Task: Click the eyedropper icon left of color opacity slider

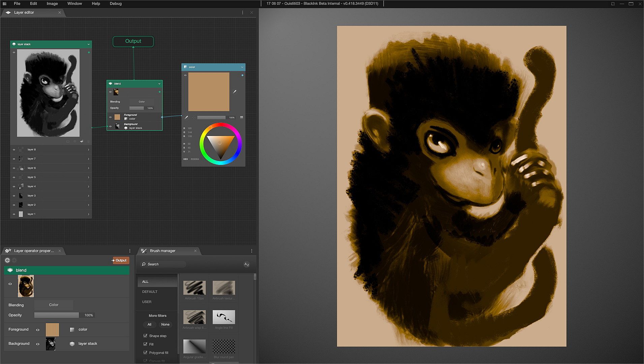Action: (186, 117)
